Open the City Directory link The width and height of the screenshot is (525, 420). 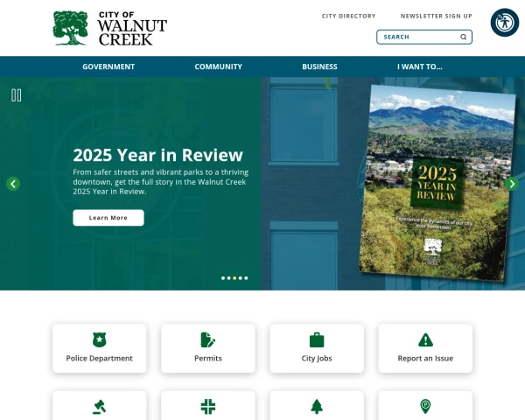click(348, 16)
